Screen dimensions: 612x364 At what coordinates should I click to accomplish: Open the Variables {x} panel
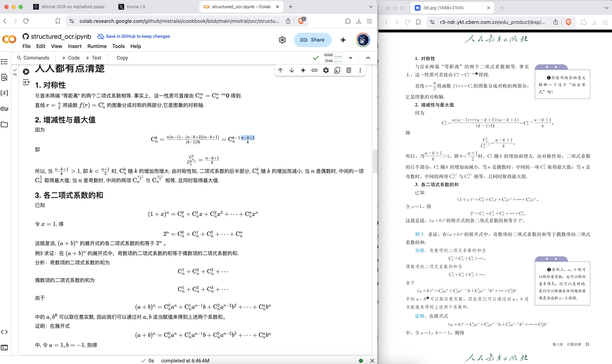pos(4,93)
